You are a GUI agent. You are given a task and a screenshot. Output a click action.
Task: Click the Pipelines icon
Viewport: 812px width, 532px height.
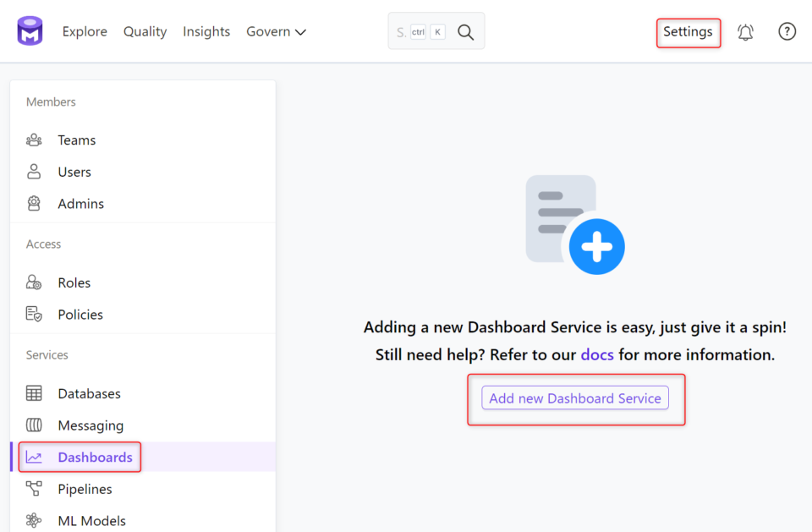click(x=34, y=489)
